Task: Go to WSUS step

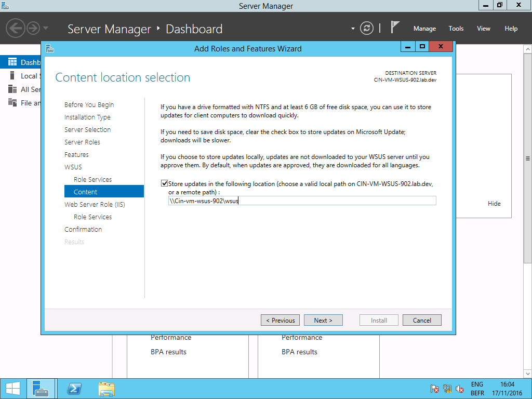Action: [x=73, y=167]
